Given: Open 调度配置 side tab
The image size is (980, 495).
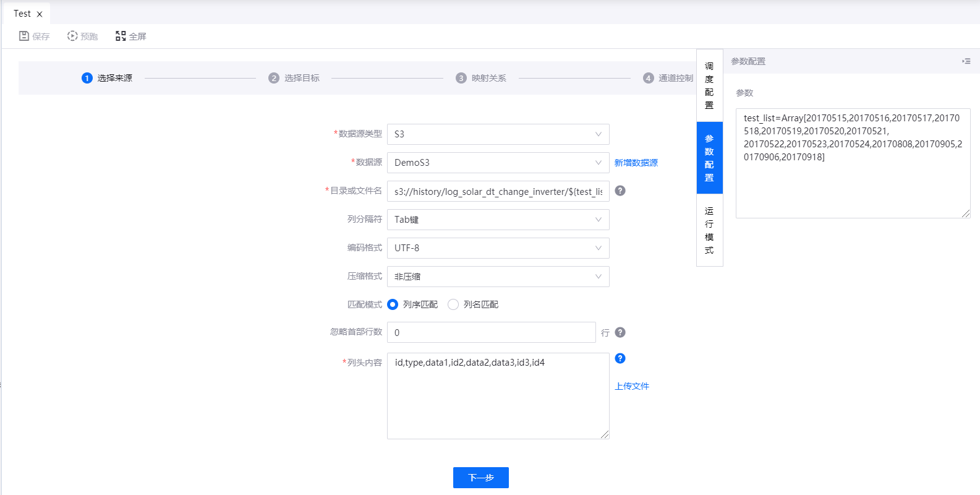Looking at the screenshot, I should [x=709, y=85].
